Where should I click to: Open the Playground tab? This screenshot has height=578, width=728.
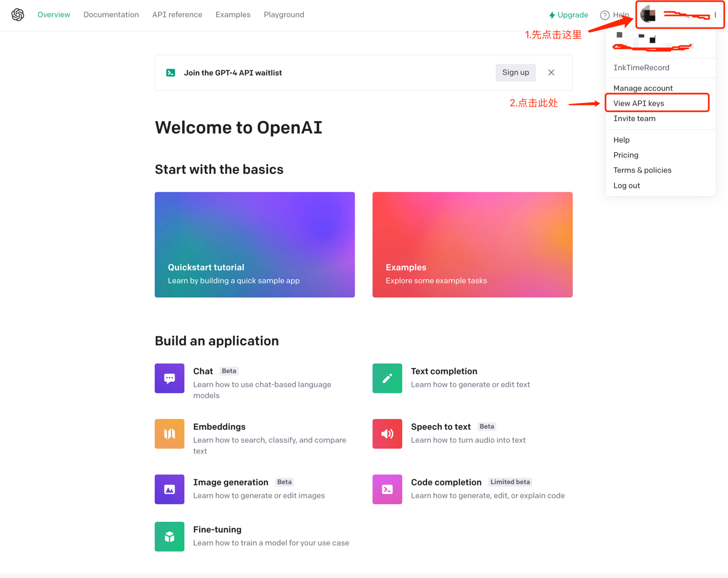[x=284, y=15]
